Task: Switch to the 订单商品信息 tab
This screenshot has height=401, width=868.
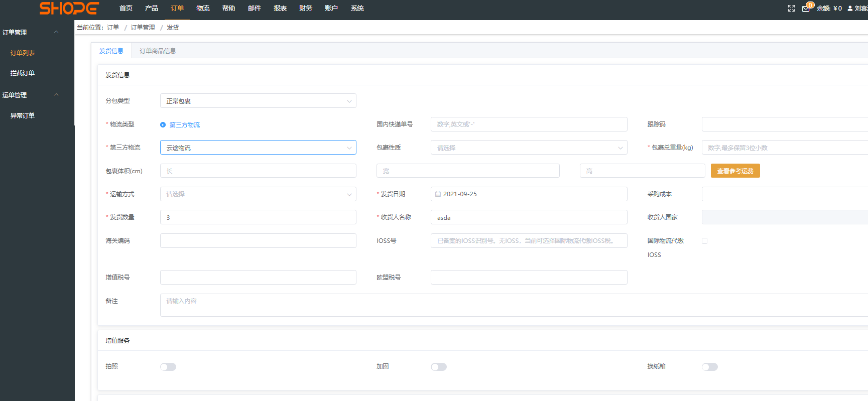Action: click(x=158, y=51)
